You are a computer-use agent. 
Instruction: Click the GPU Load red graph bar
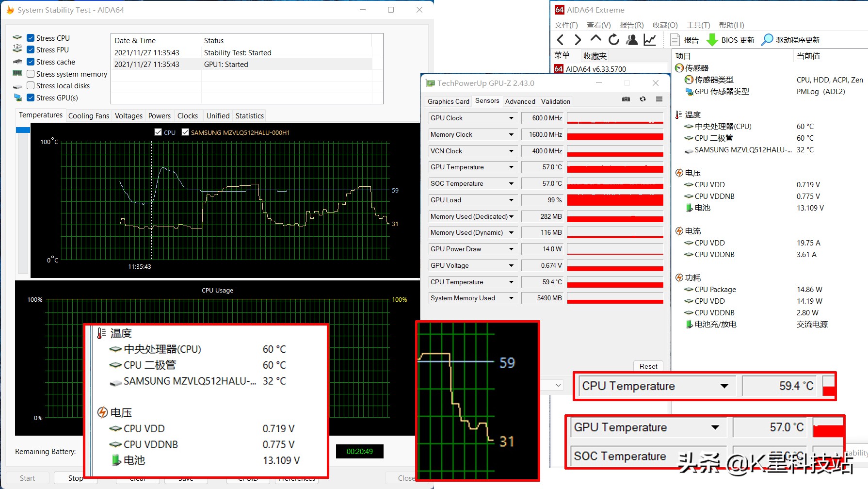coord(615,200)
